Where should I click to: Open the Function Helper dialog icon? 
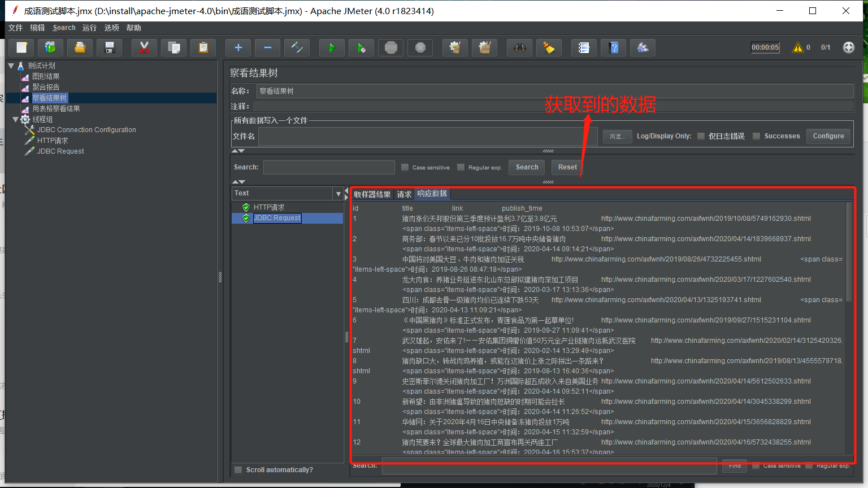click(x=584, y=47)
